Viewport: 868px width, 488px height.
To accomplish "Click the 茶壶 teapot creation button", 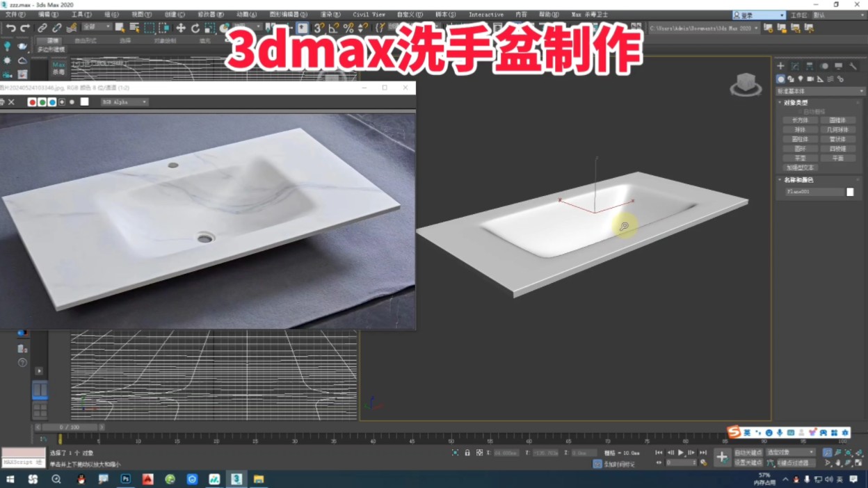I will (799, 157).
